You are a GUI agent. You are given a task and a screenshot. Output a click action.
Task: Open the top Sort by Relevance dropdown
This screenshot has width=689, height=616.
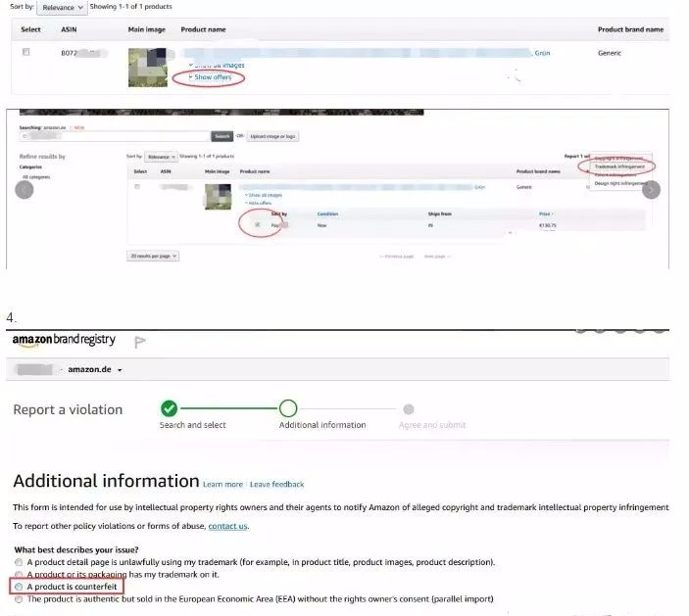pyautogui.click(x=62, y=8)
